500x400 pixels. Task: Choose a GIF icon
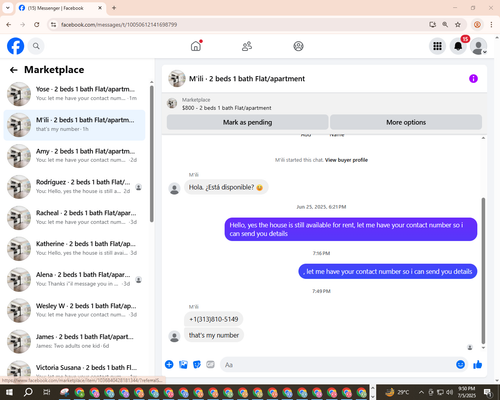pos(210,364)
